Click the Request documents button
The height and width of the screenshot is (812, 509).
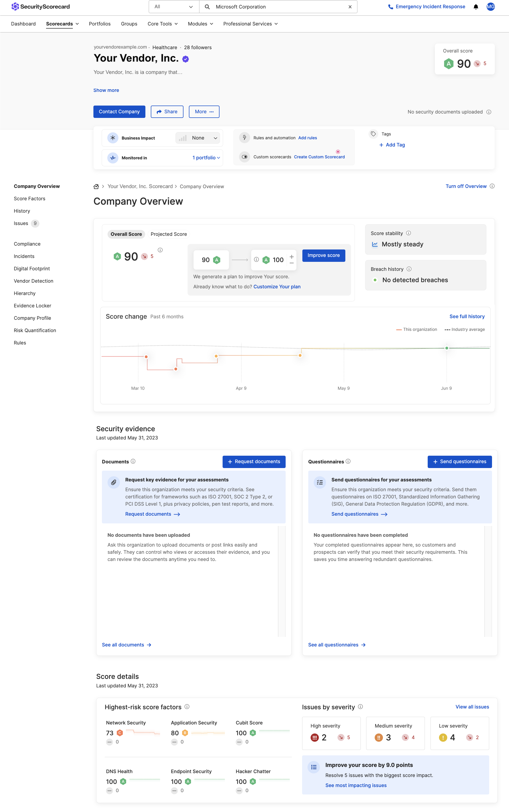click(254, 461)
